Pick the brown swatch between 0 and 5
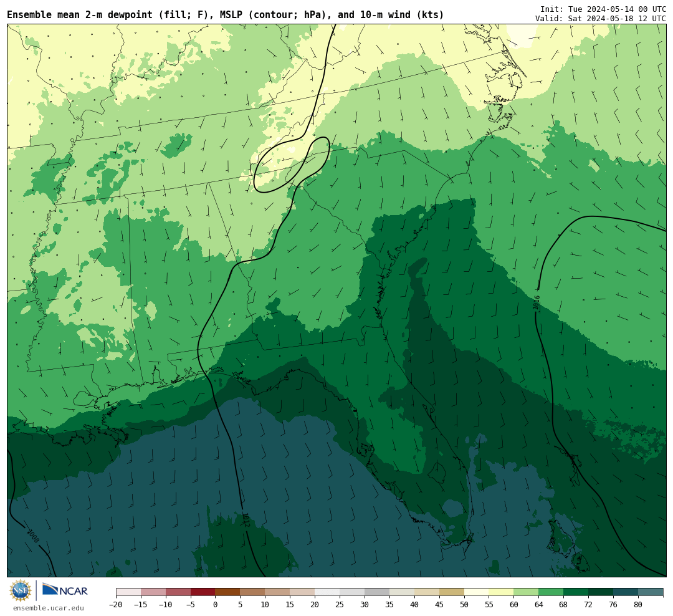The width and height of the screenshot is (673, 616). point(228,592)
